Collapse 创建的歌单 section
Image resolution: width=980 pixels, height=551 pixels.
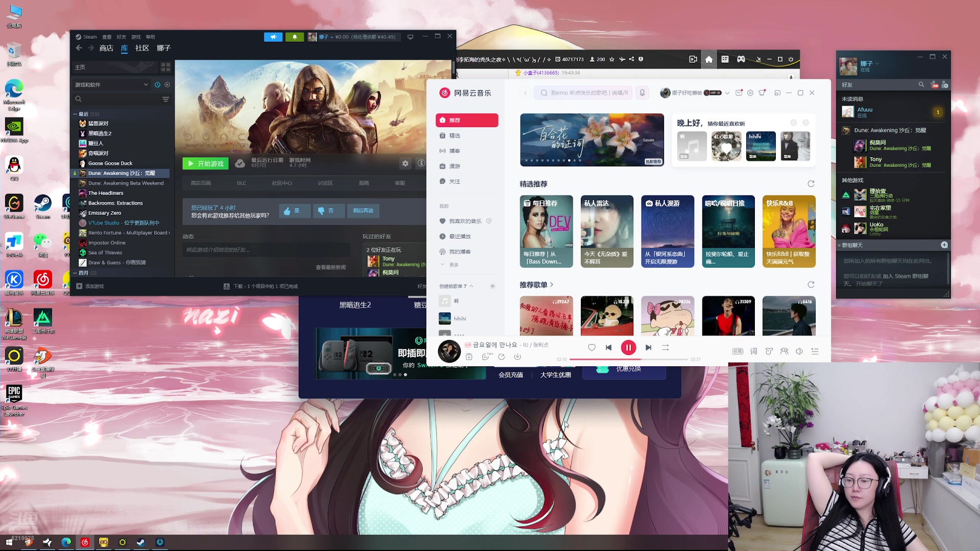coord(471,286)
